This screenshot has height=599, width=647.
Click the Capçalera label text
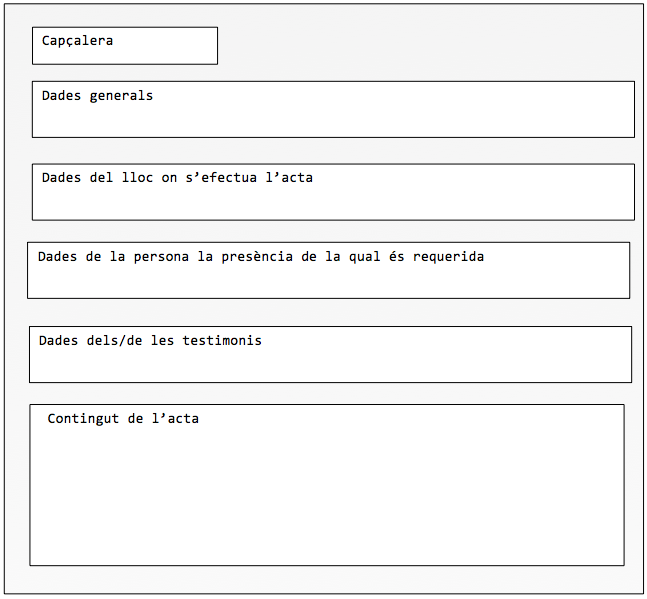77,41
